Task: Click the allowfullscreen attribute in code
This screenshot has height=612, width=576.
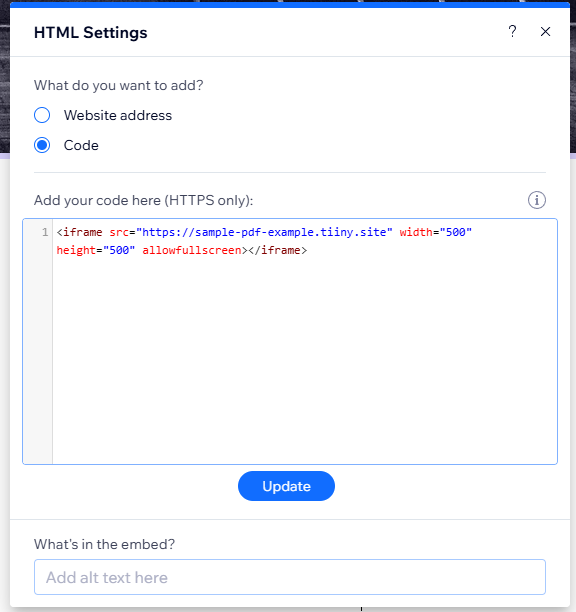Action: click(192, 250)
